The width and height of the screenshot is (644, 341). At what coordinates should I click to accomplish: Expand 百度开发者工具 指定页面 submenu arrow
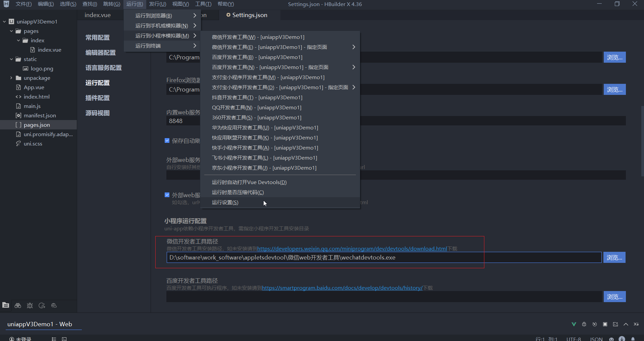[x=354, y=67]
